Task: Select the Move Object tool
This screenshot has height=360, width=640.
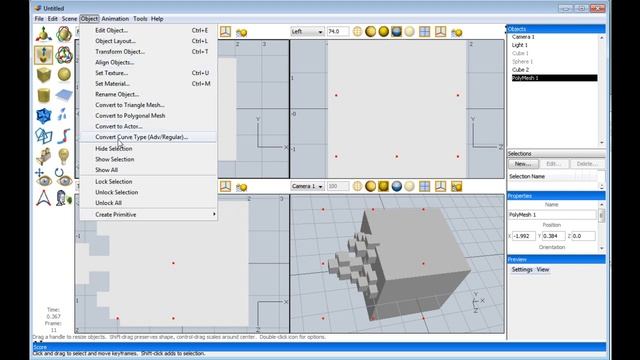Action: (44, 34)
